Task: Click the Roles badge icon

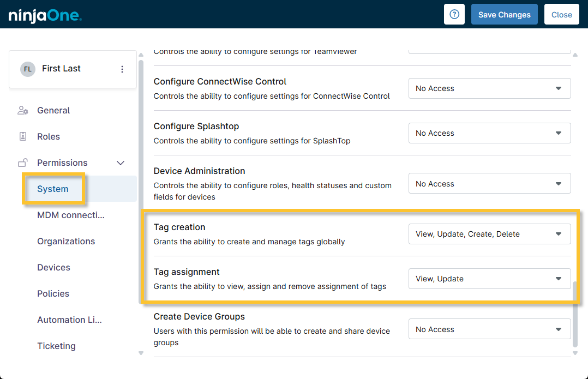Action: [x=23, y=137]
